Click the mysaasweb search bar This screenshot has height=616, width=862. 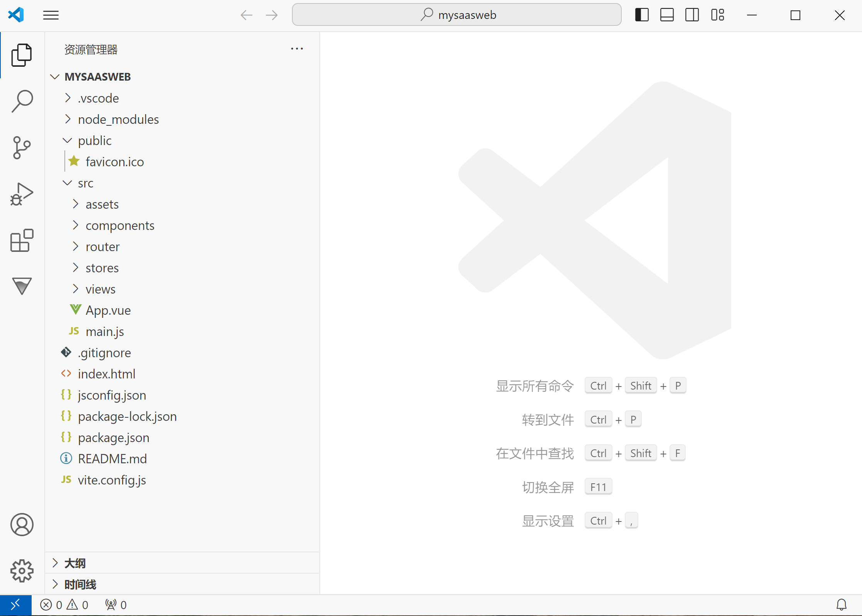click(x=458, y=15)
